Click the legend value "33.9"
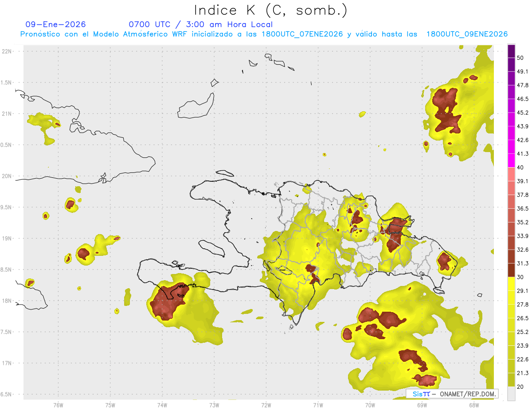This screenshot has height=411, width=532. pos(523,236)
